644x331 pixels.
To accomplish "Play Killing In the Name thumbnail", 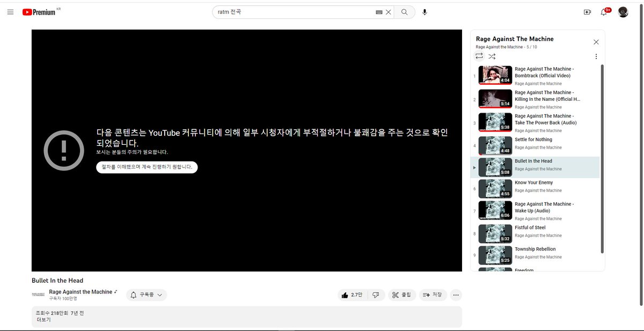I will (x=495, y=99).
